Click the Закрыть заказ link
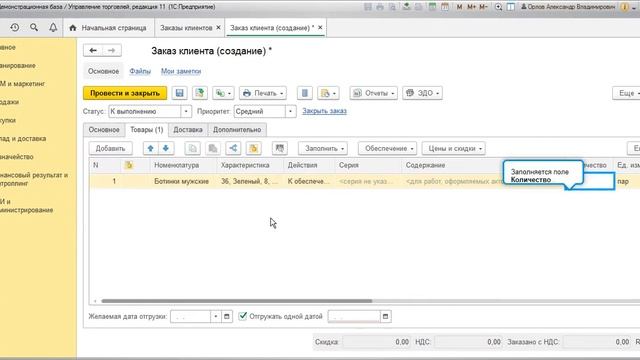 [324, 111]
